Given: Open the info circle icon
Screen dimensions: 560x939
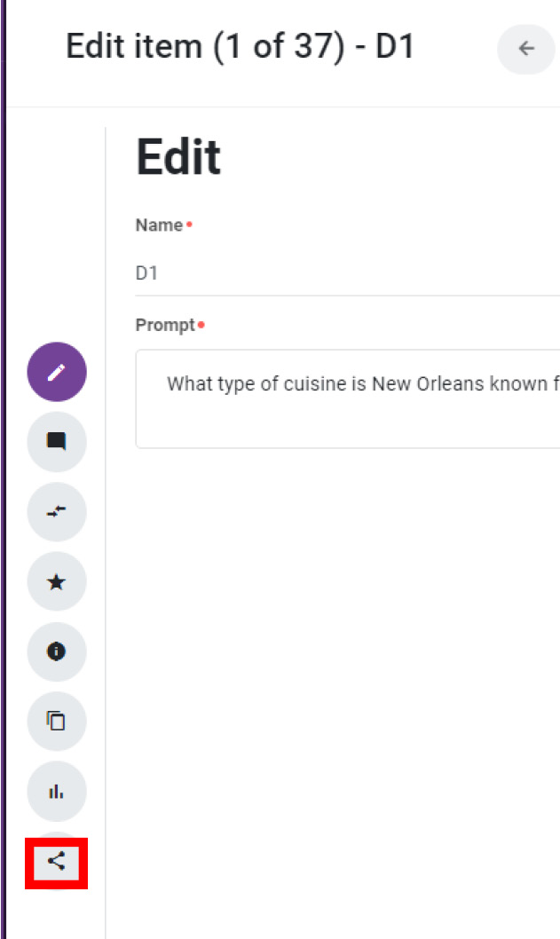Looking at the screenshot, I should (x=57, y=651).
